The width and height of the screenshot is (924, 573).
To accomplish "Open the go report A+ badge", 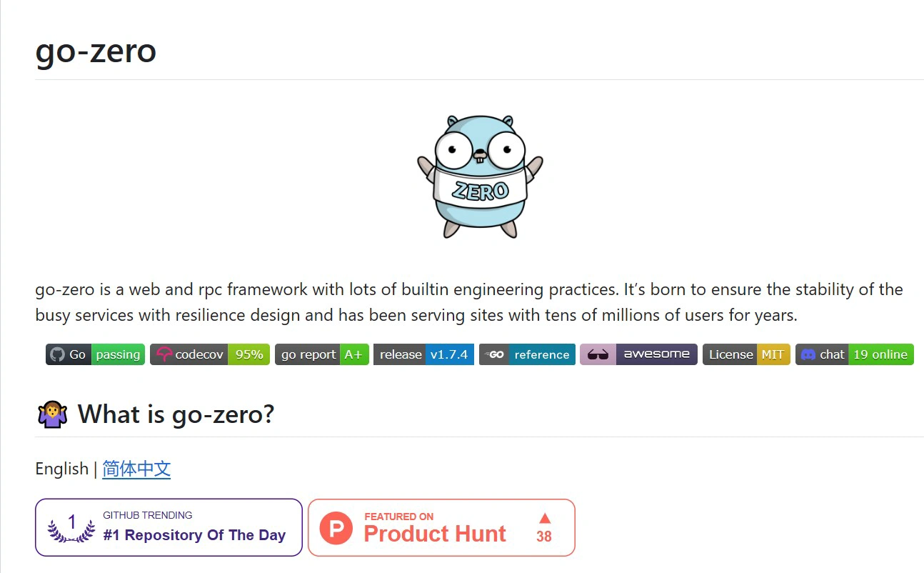I will 321,354.
